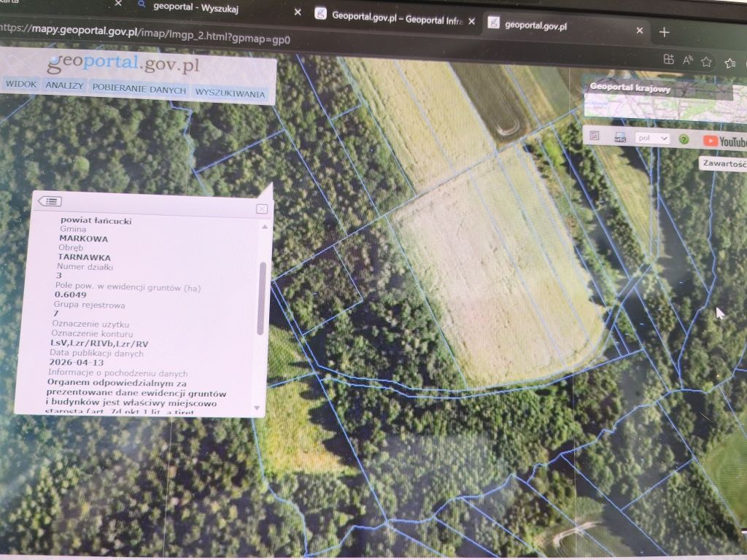Viewport: 747px width, 560px height.
Task: Click the browser address bar URL
Action: coord(145,34)
